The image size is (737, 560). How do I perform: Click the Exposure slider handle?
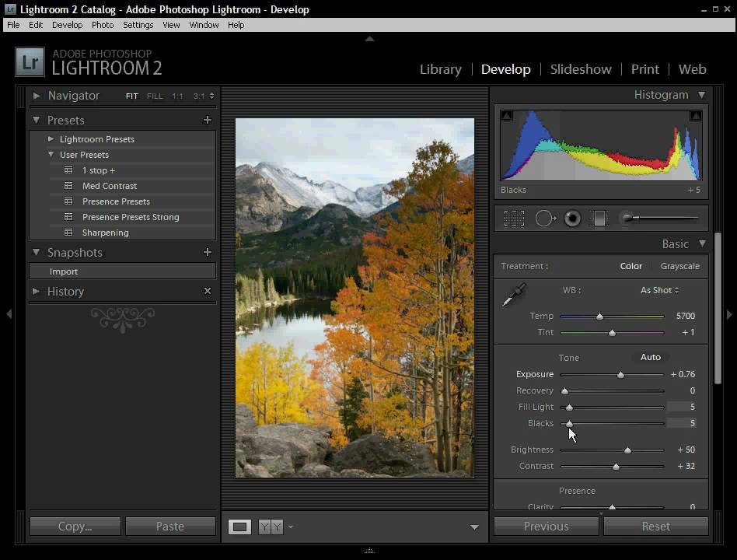coord(620,375)
